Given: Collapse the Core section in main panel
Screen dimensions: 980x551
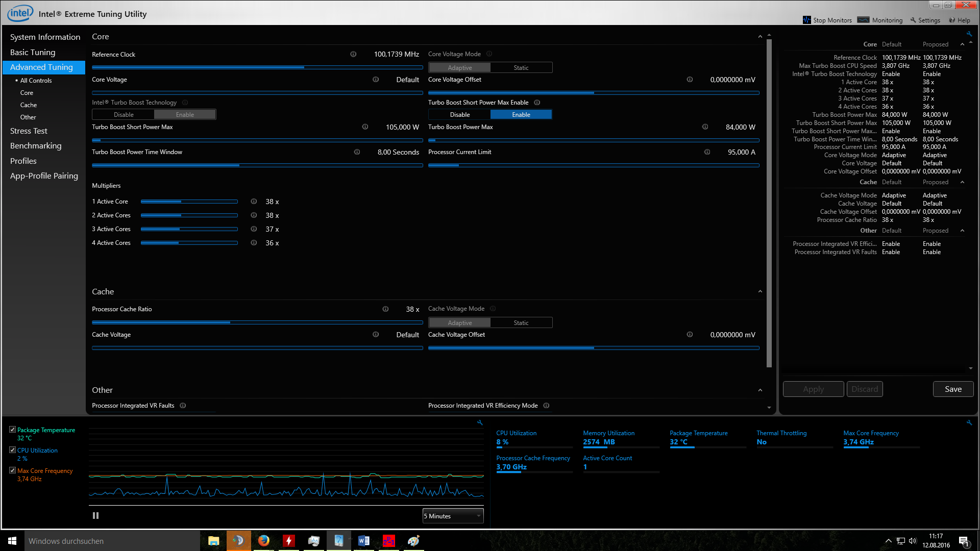Looking at the screenshot, I should click(760, 37).
